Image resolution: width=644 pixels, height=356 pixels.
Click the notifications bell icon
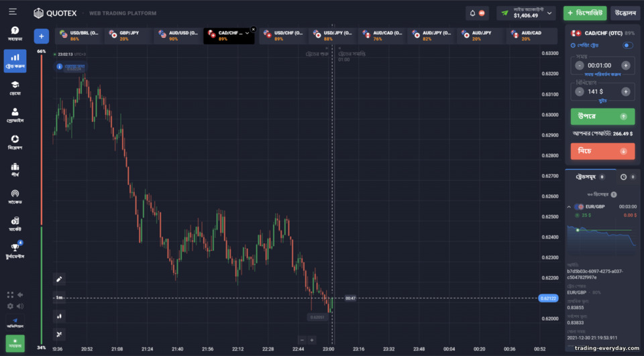point(473,13)
